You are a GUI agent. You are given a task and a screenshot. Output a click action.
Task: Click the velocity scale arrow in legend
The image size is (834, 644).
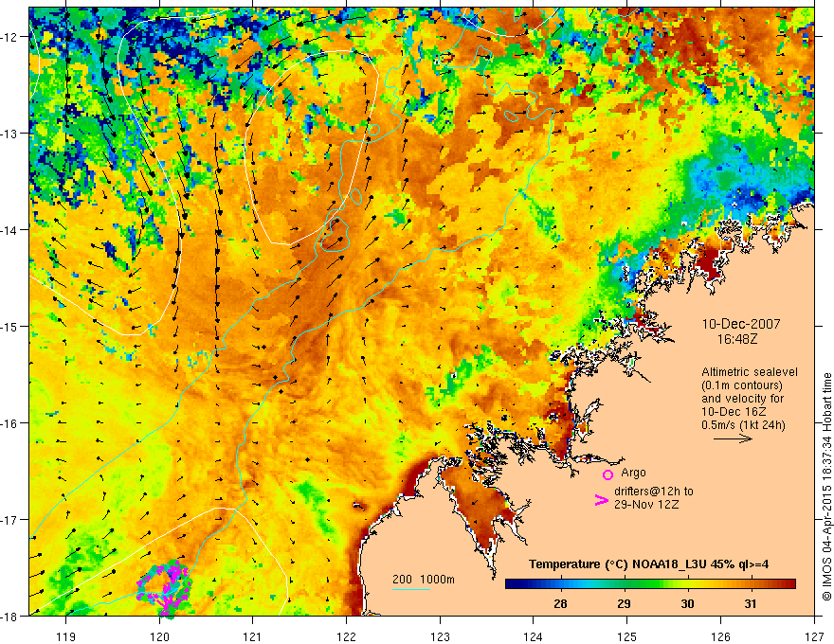[733, 438]
